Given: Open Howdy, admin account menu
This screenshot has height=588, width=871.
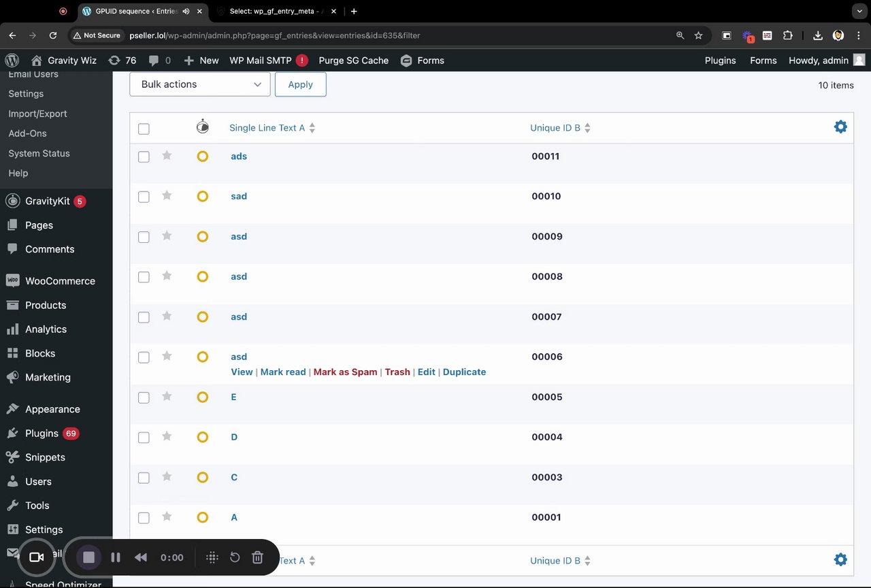Looking at the screenshot, I should [827, 61].
